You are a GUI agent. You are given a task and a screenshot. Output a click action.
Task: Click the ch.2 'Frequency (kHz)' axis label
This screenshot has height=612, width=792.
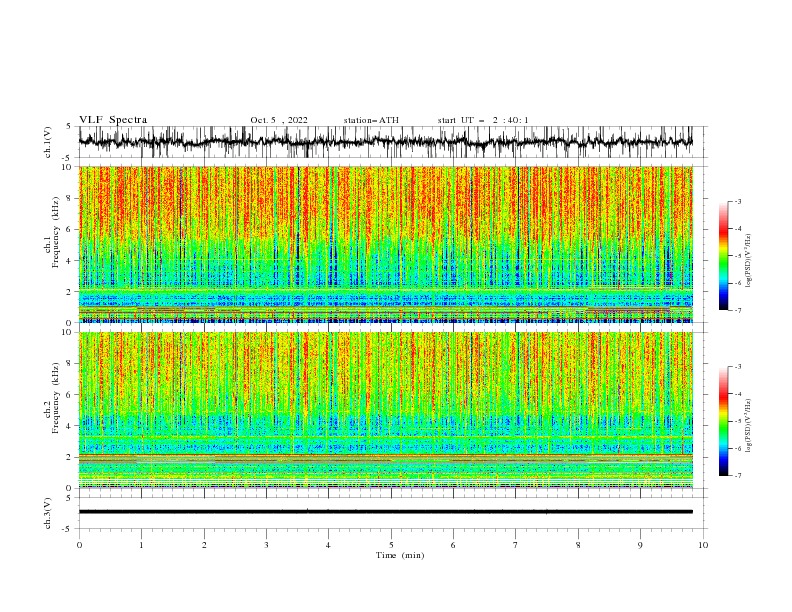(55, 398)
